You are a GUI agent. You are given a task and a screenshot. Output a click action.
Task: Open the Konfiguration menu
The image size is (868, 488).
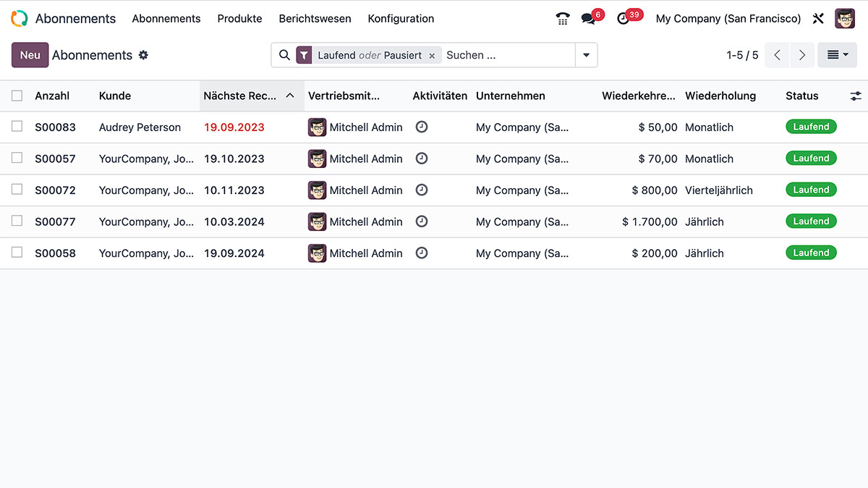401,18
